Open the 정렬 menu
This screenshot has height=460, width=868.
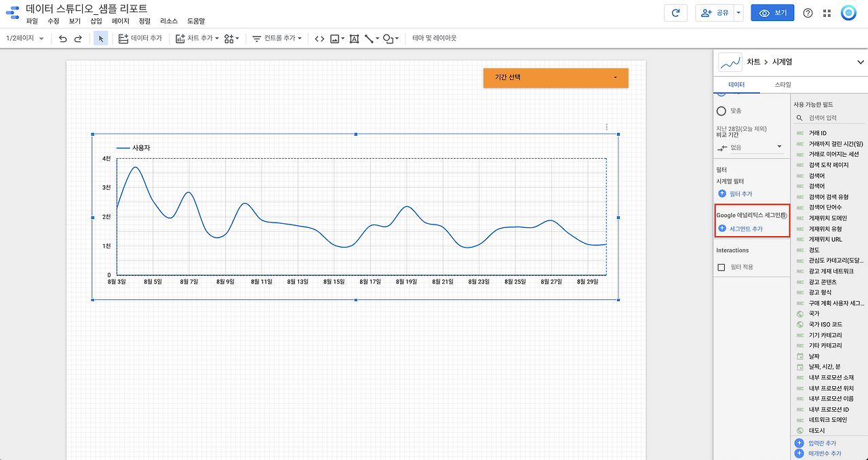(144, 21)
